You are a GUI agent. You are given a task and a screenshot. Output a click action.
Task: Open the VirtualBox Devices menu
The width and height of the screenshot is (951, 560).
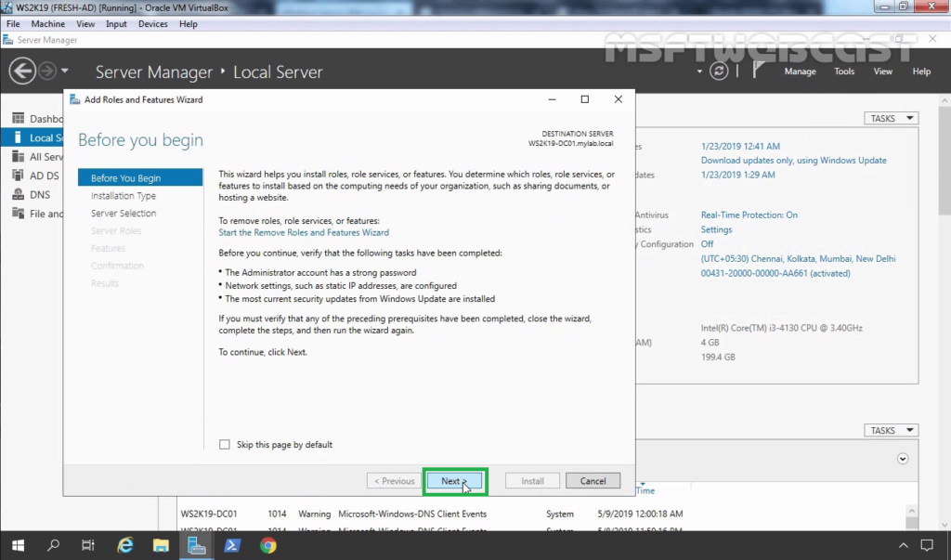153,23
